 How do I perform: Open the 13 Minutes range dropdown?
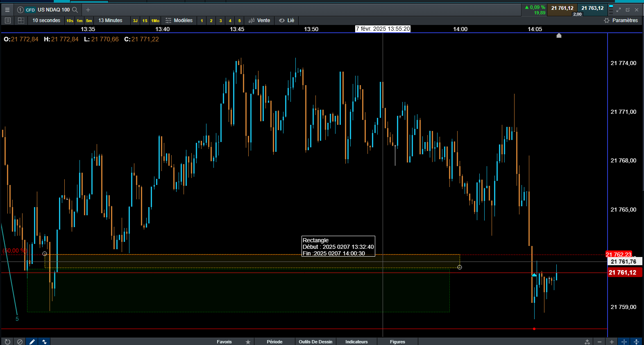[110, 20]
